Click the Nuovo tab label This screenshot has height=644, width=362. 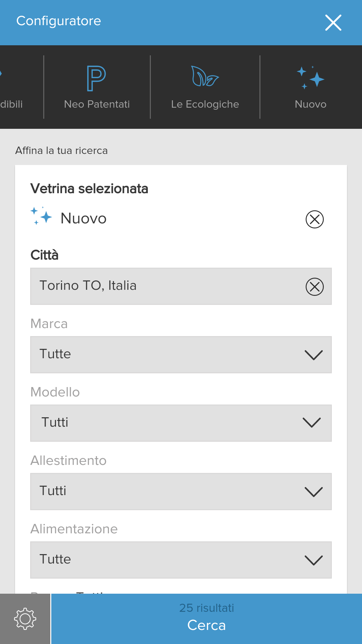[310, 104]
